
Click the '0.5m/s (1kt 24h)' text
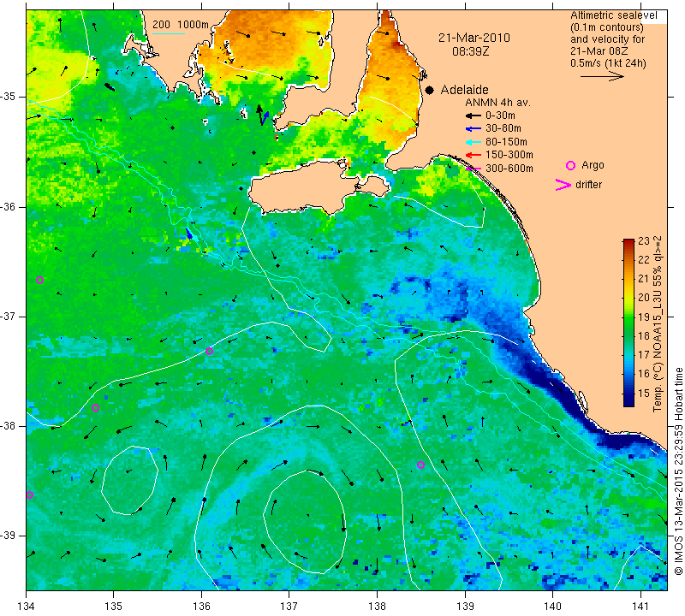[608, 63]
